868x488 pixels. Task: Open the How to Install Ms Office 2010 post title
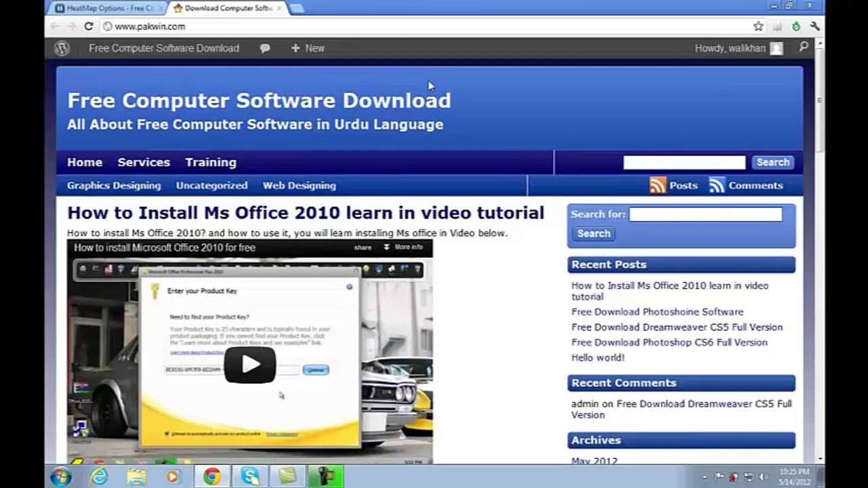pyautogui.click(x=306, y=213)
